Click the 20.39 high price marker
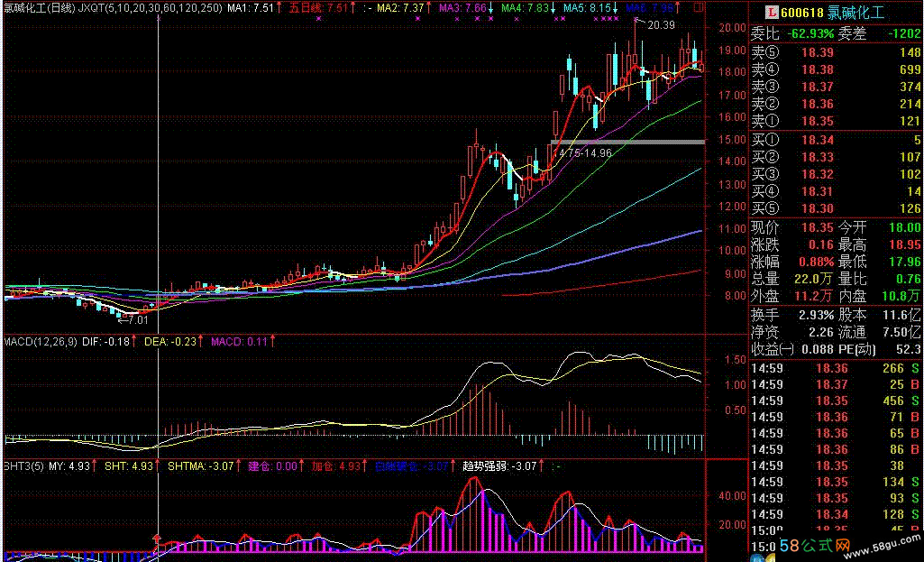Screen dimensions: 924x562 661,24
